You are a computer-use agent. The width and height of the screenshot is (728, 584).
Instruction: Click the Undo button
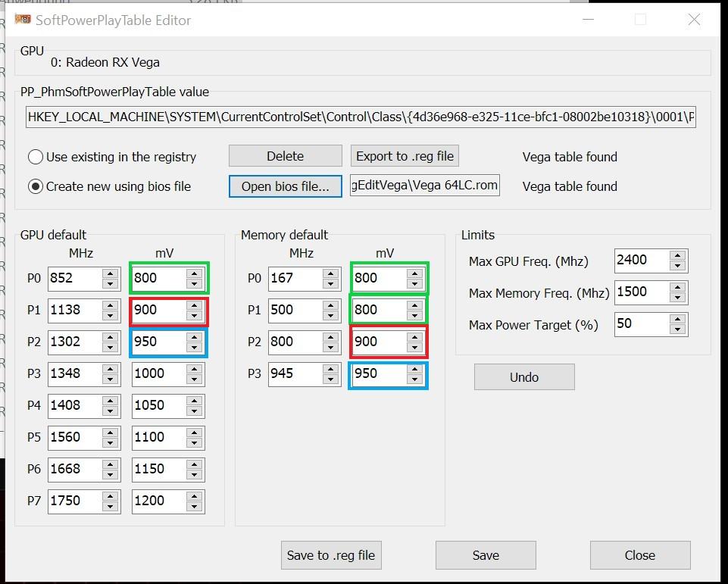524,377
